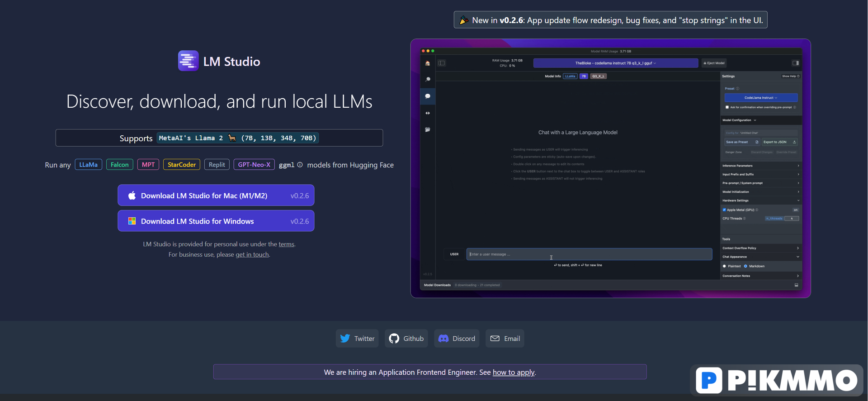Click the Github octocat icon
Image resolution: width=868 pixels, height=401 pixels.
click(x=394, y=339)
